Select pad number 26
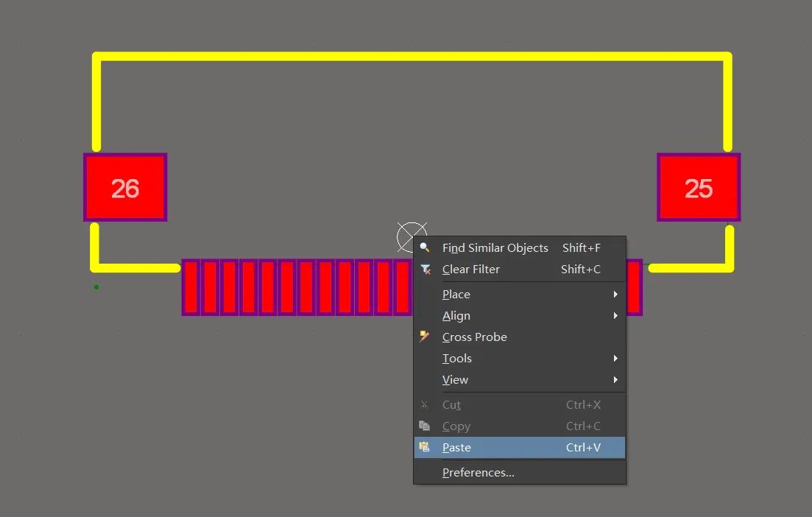This screenshot has width=812, height=517. [125, 188]
